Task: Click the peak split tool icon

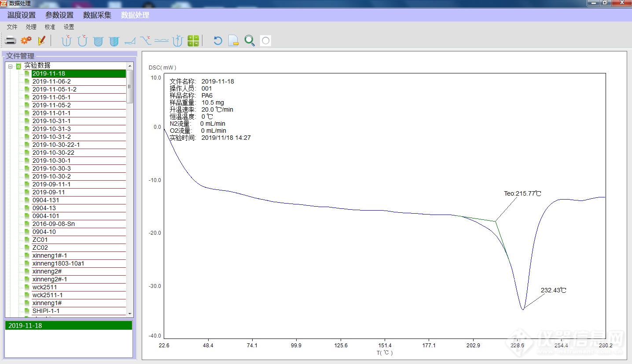Action: 177,41
